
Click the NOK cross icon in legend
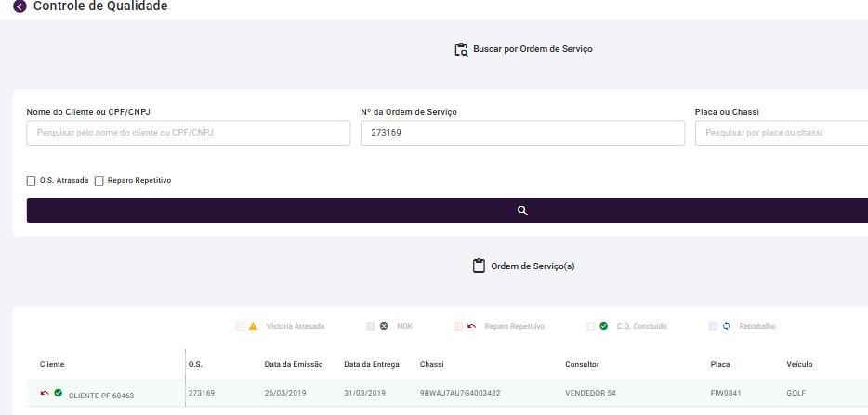click(384, 327)
